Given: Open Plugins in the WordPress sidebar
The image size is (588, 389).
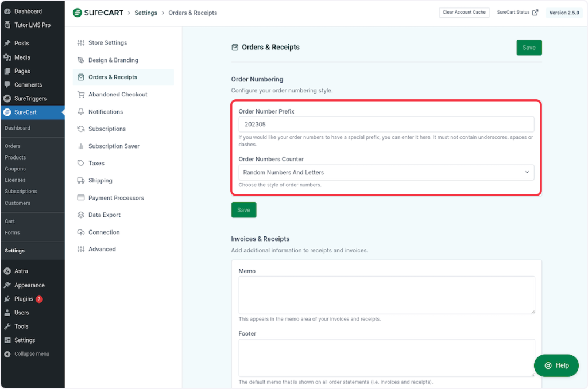Looking at the screenshot, I should (24, 299).
